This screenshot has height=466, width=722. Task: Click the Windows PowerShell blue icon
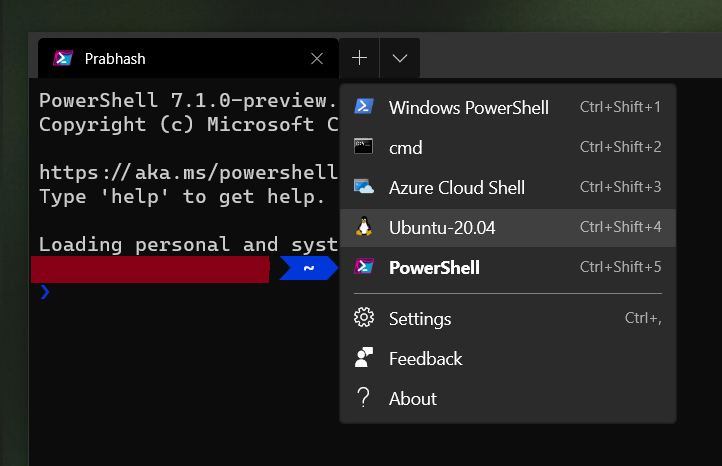click(364, 106)
